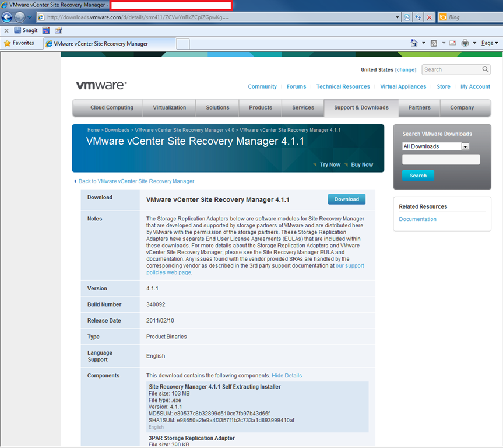Screen dimensions: 503x448
Task: Open the My Account link
Action: point(475,87)
